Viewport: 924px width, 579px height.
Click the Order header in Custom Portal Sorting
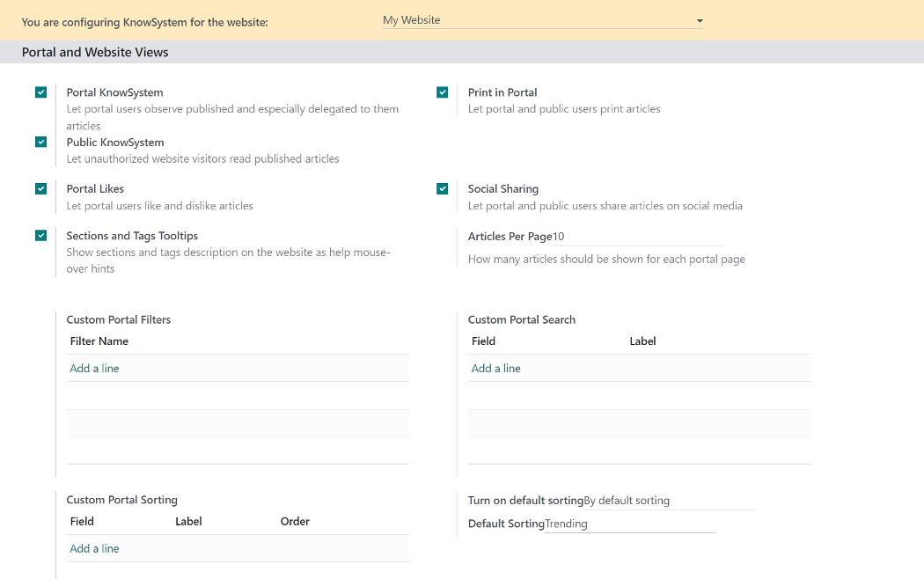[295, 521]
